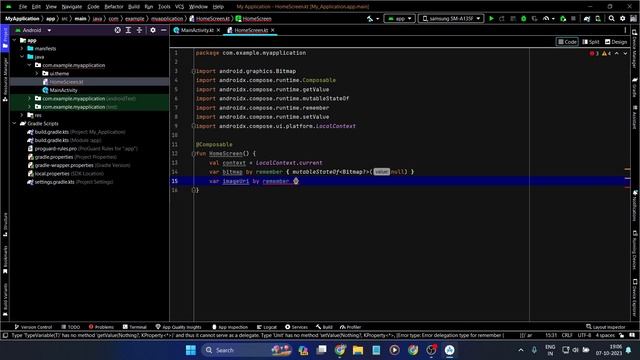
Task: Open the Logcat tool window
Action: point(267,327)
